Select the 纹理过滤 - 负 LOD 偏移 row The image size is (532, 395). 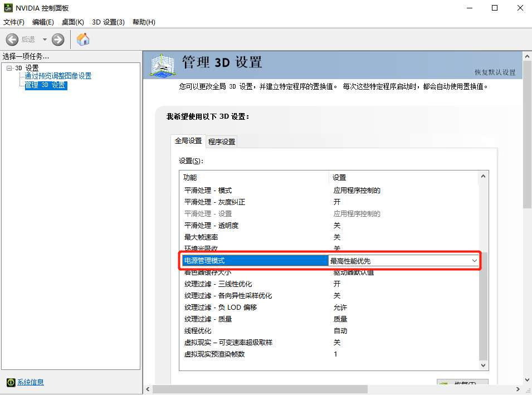click(329, 308)
